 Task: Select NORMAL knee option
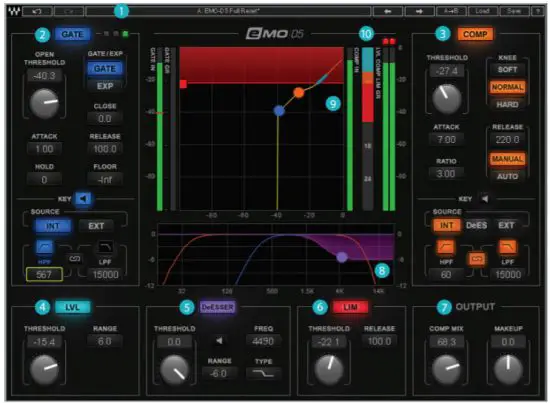pyautogui.click(x=507, y=87)
